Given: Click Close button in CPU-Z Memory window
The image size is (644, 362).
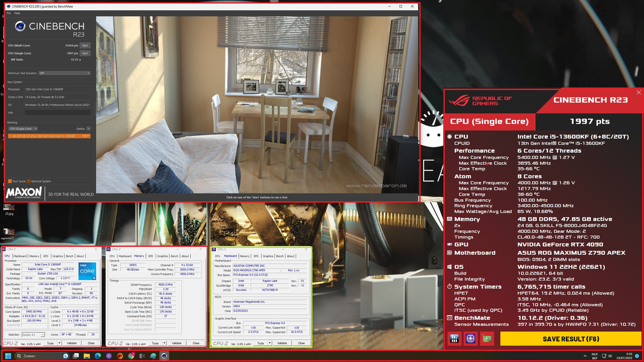Looking at the screenshot, I should tap(196, 343).
